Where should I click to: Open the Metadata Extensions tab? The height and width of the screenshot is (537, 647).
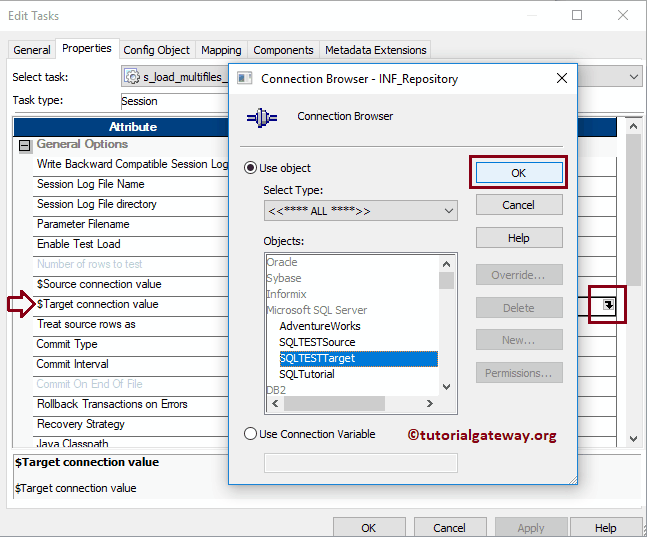[375, 50]
